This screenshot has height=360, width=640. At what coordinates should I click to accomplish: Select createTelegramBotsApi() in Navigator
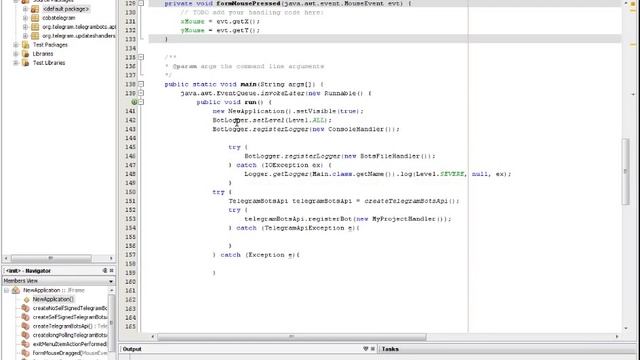coord(70,326)
